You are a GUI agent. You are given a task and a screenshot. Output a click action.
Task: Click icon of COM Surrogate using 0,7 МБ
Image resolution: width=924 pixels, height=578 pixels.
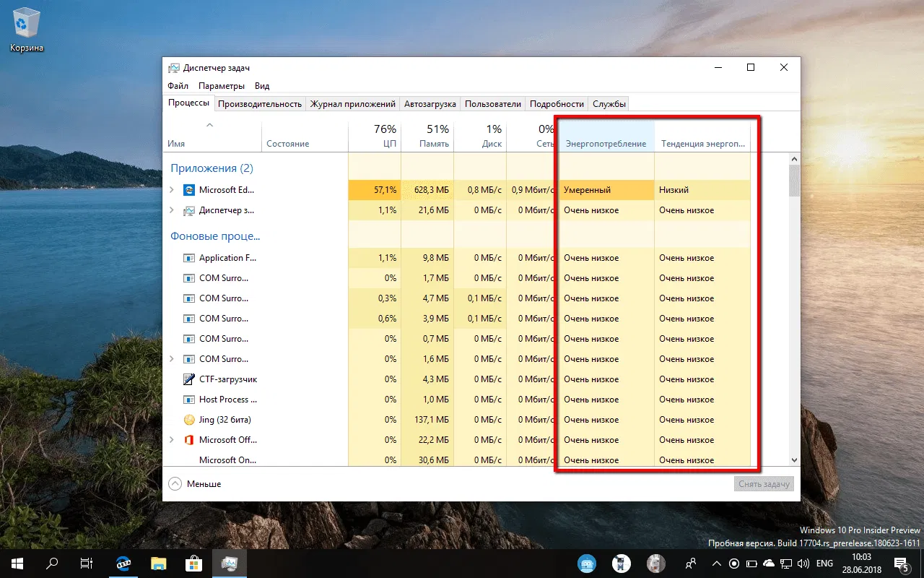click(189, 339)
